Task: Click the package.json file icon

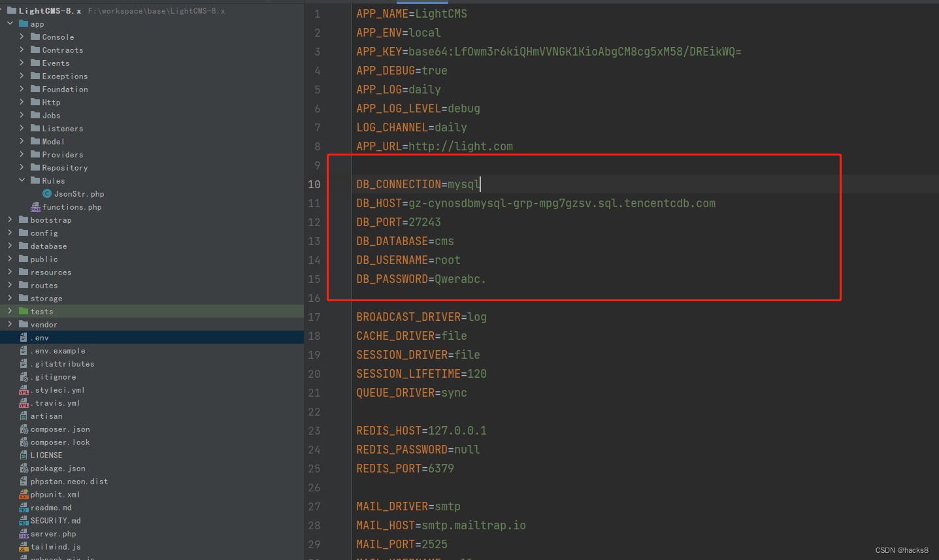Action: [24, 468]
